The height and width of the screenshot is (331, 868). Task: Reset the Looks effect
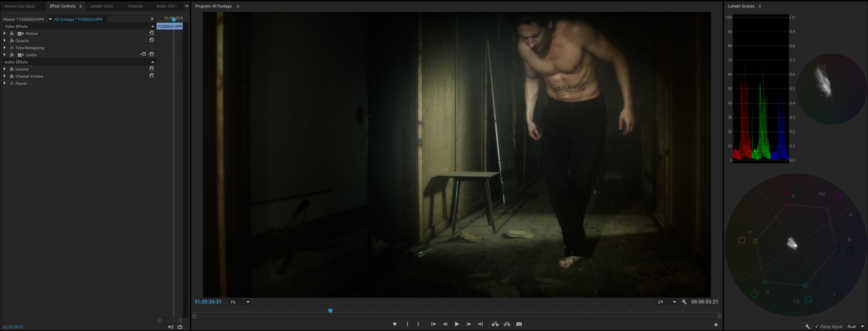click(x=152, y=54)
